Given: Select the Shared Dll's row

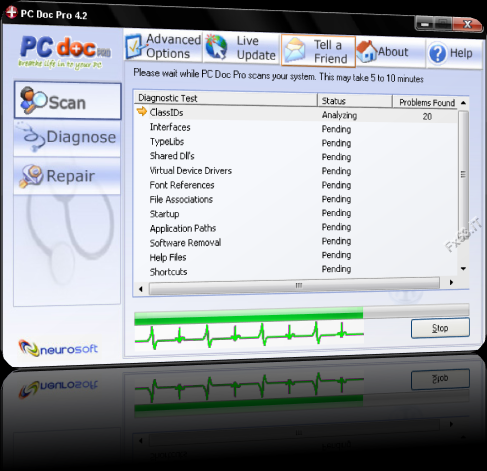Looking at the screenshot, I should point(296,156).
